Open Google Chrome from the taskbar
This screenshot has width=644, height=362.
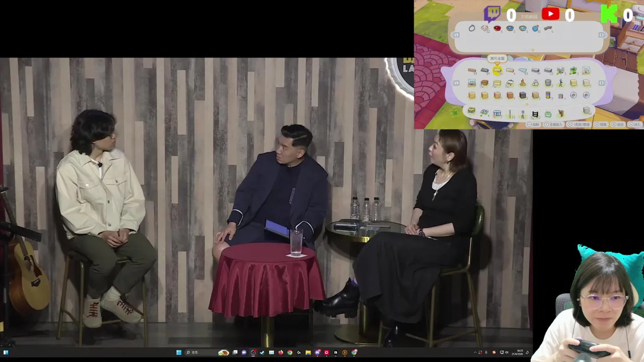(x=290, y=352)
